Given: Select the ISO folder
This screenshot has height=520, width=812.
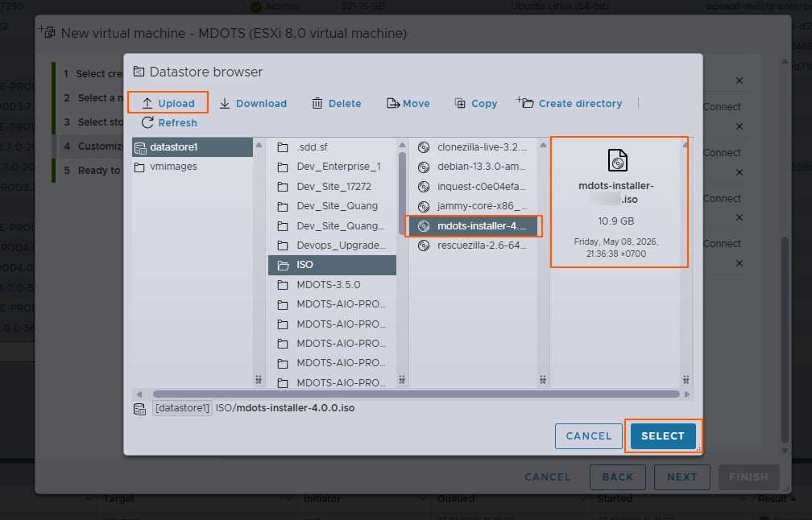Looking at the screenshot, I should (332, 265).
